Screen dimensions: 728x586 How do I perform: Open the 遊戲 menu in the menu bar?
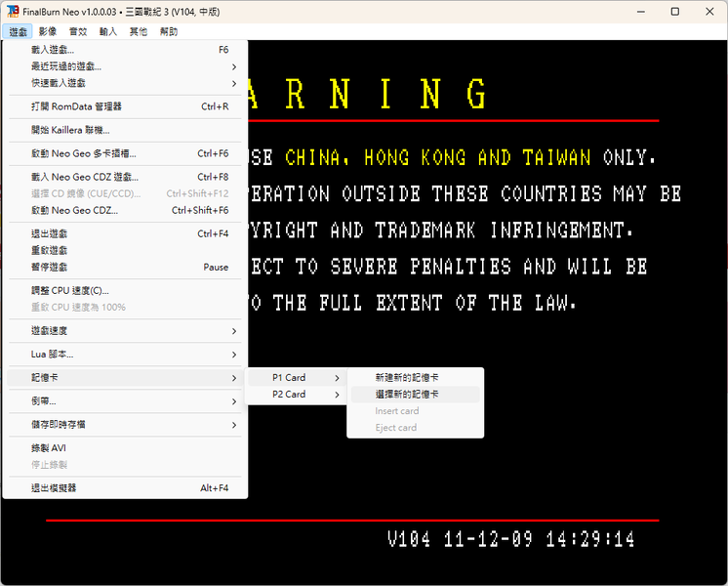[x=19, y=31]
